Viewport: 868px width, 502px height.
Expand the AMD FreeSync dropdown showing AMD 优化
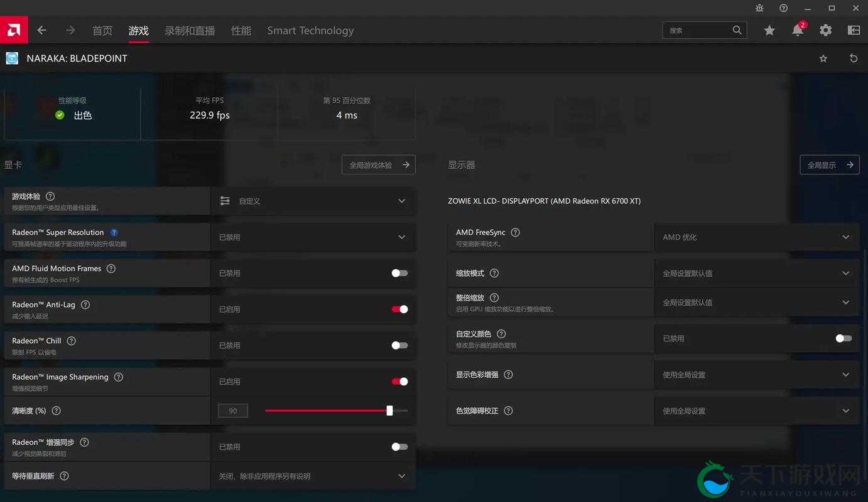757,237
